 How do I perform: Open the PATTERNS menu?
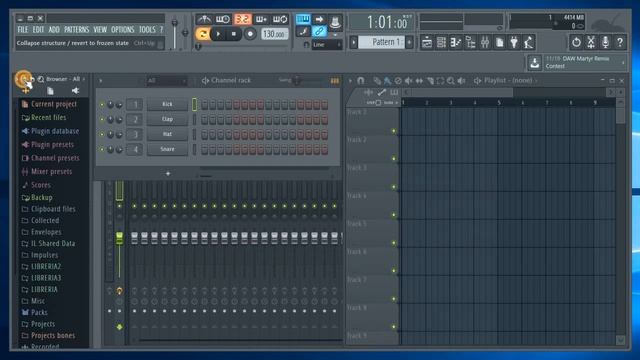point(76,29)
